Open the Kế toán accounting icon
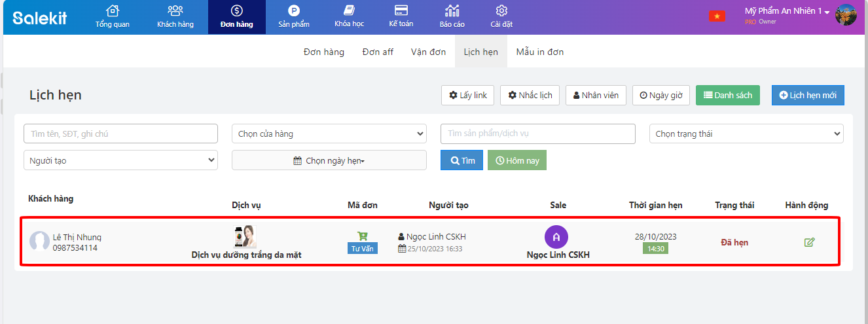The height and width of the screenshot is (324, 868). click(x=401, y=11)
